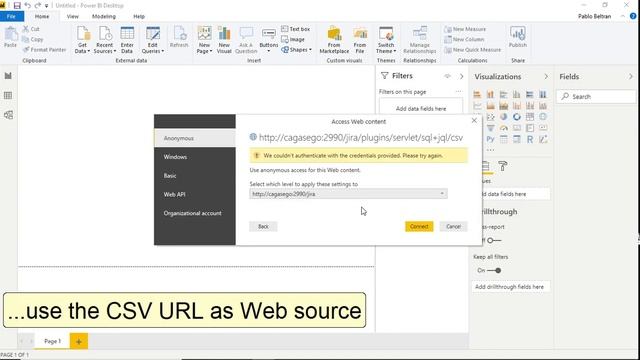Image resolution: width=640 pixels, height=360 pixels.
Task: Choose Anonymous authentication in dialog
Action: (195, 138)
